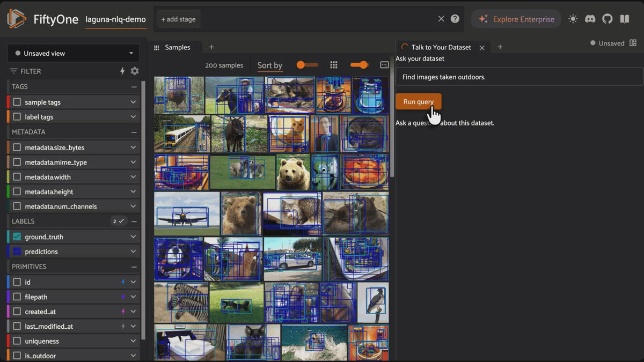Expand the metadata.num_channels filter
Viewport: 644px width, 362px height.
click(133, 206)
